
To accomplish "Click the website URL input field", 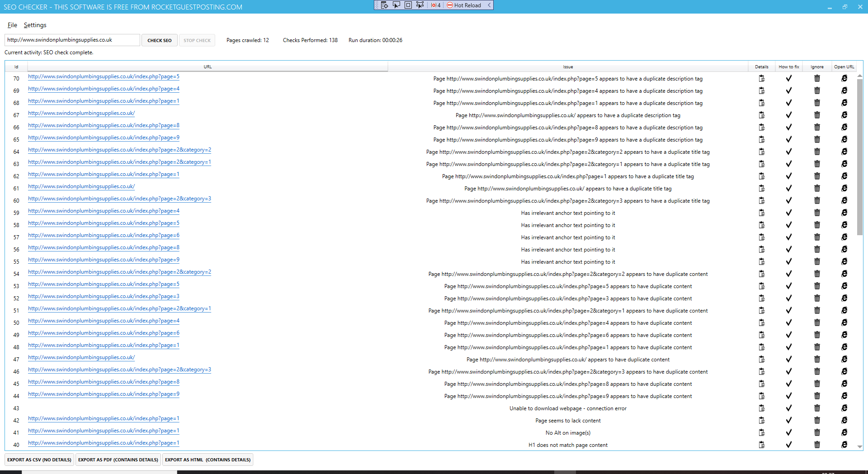I will (72, 40).
